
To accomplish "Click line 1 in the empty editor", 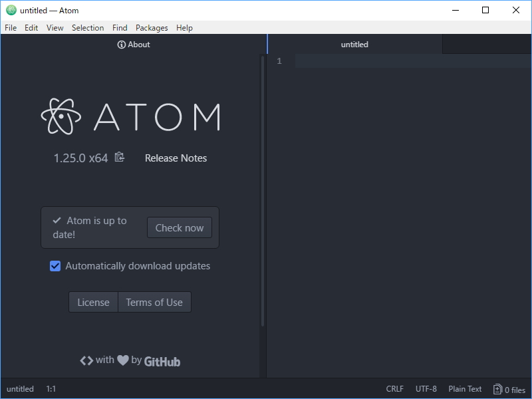I will (399, 61).
